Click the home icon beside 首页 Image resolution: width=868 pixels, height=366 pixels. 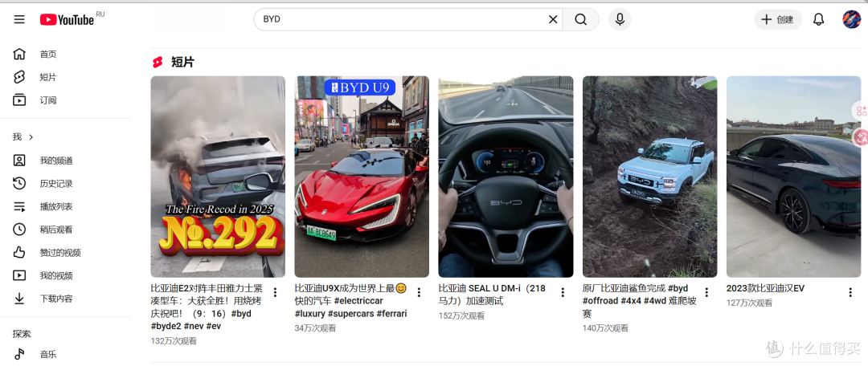coord(19,55)
